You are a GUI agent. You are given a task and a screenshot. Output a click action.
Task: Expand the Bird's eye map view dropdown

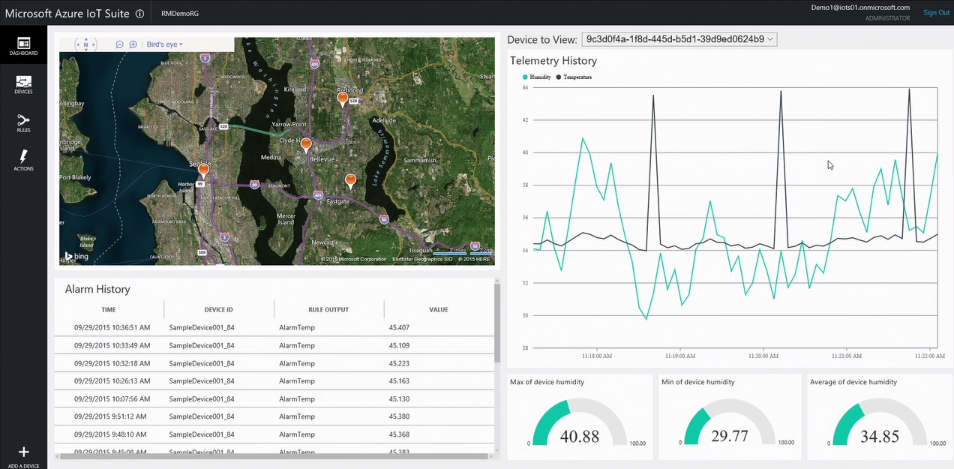coord(165,44)
